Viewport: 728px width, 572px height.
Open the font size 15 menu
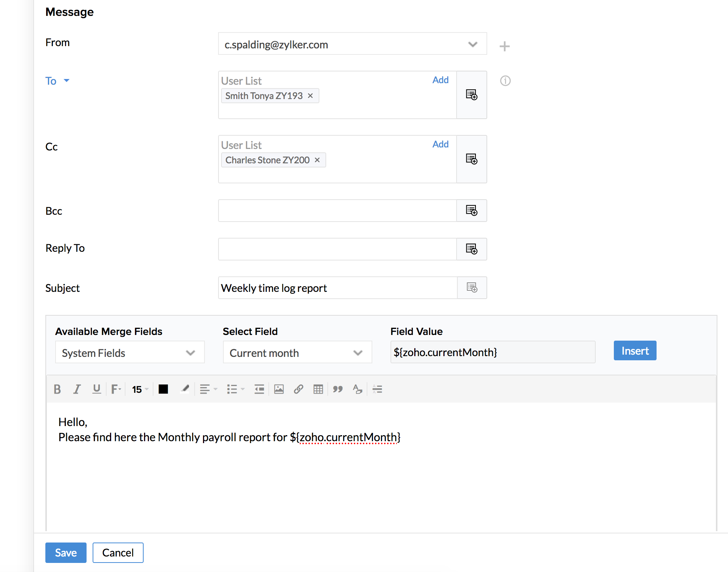click(140, 389)
